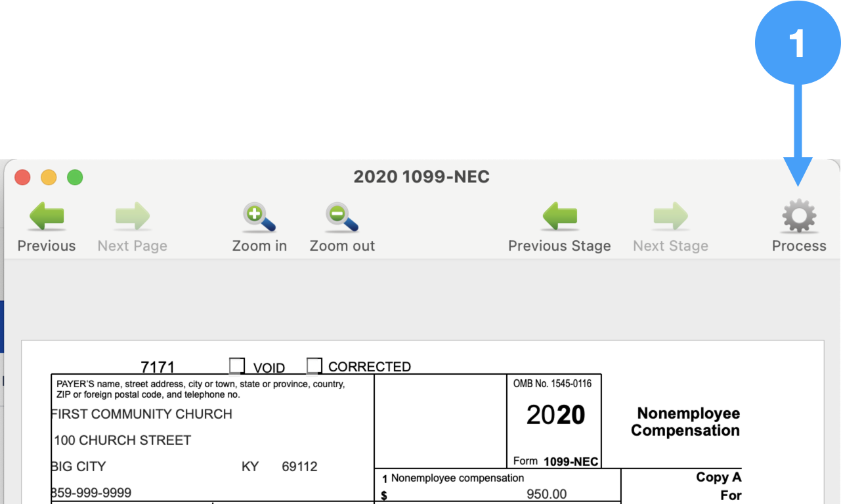
Task: Select the BIG CITY city text
Action: click(79, 467)
